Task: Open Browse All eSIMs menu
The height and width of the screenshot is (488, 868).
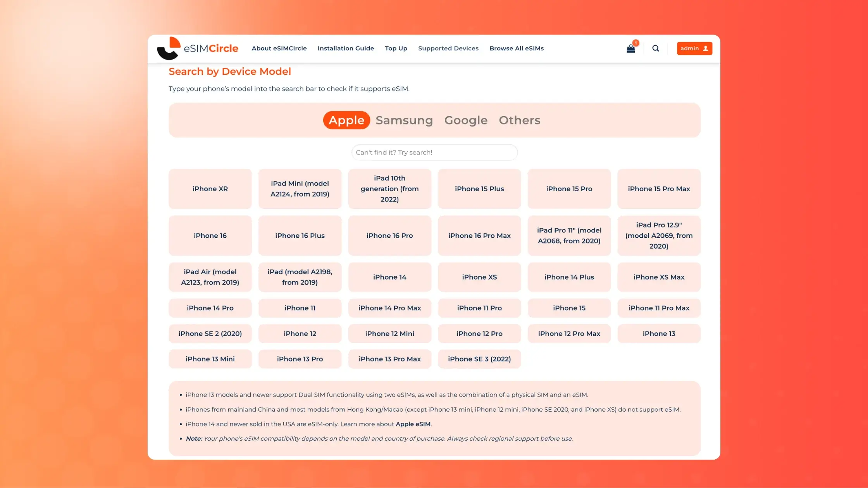Action: pos(516,48)
